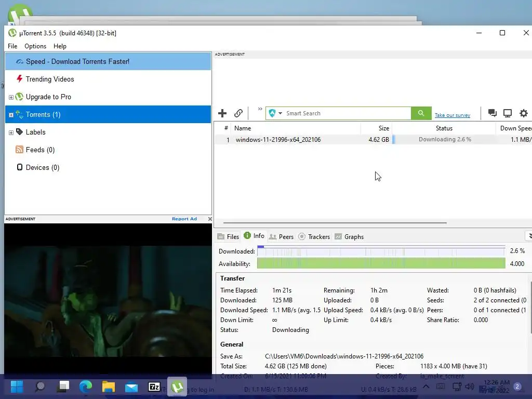Select Speed - Download Torrents Faster item
Viewport: 532px width, 399px height.
coord(108,61)
